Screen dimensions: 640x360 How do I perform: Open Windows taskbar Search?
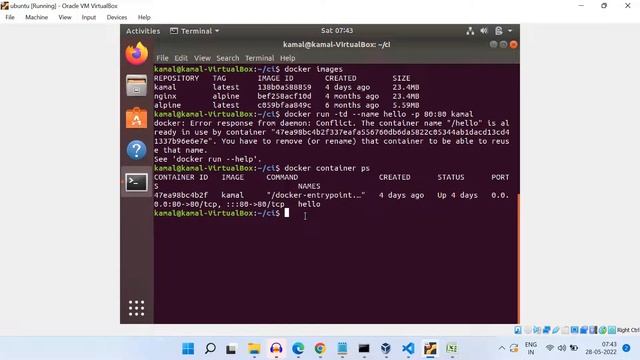click(210, 349)
